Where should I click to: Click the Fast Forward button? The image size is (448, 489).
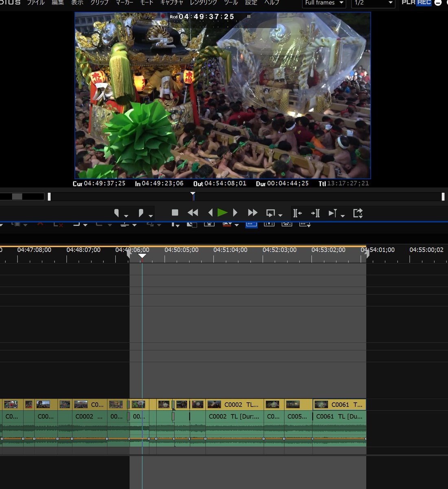253,213
